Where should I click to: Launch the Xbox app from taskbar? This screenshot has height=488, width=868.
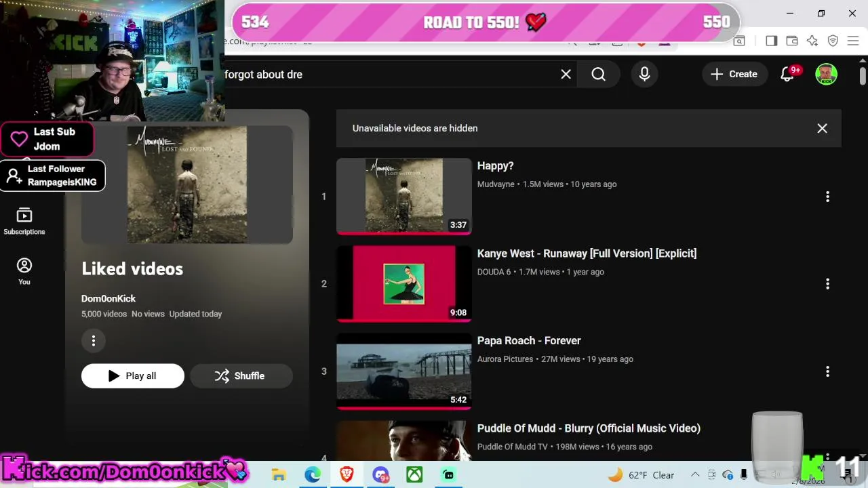414,474
